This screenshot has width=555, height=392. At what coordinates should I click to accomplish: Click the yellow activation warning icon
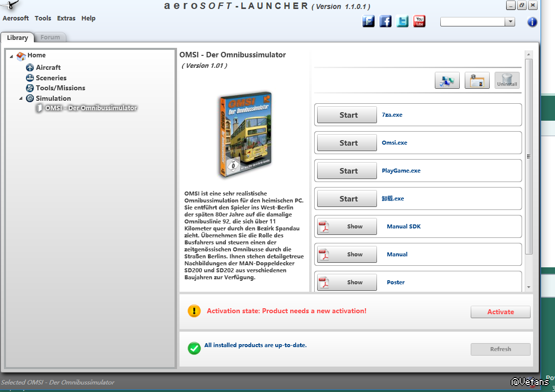point(194,311)
